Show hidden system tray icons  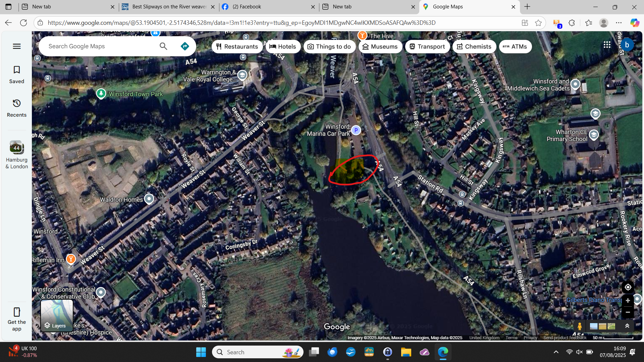tap(556, 352)
